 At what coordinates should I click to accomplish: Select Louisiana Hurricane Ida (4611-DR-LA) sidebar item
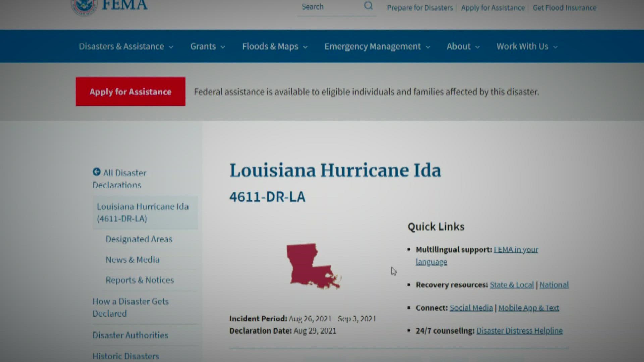click(145, 213)
